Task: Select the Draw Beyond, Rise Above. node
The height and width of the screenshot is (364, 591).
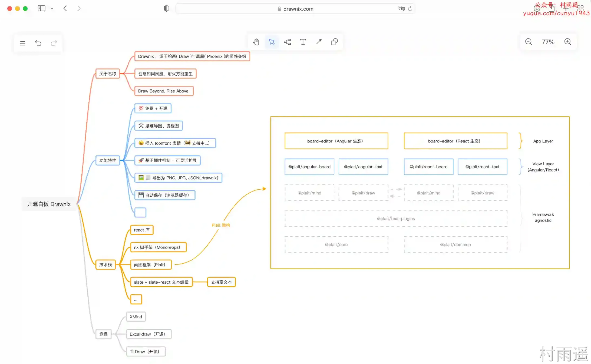Action: (x=164, y=91)
